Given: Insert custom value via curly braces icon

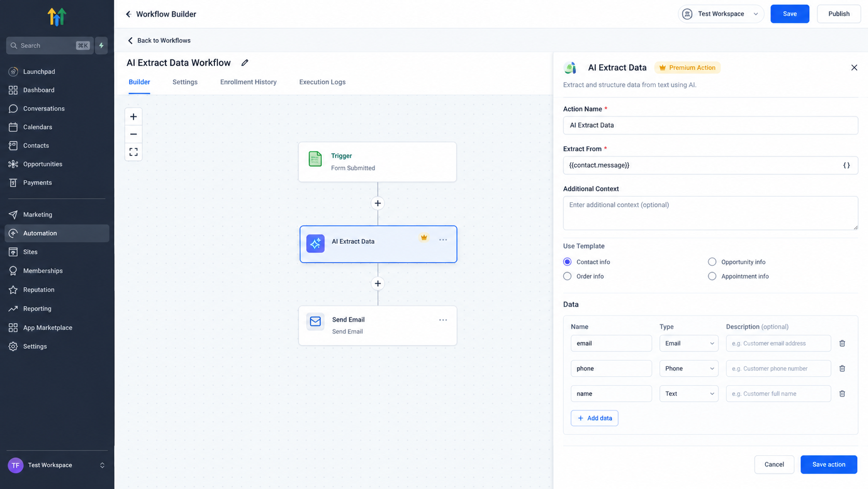Looking at the screenshot, I should [x=846, y=165].
